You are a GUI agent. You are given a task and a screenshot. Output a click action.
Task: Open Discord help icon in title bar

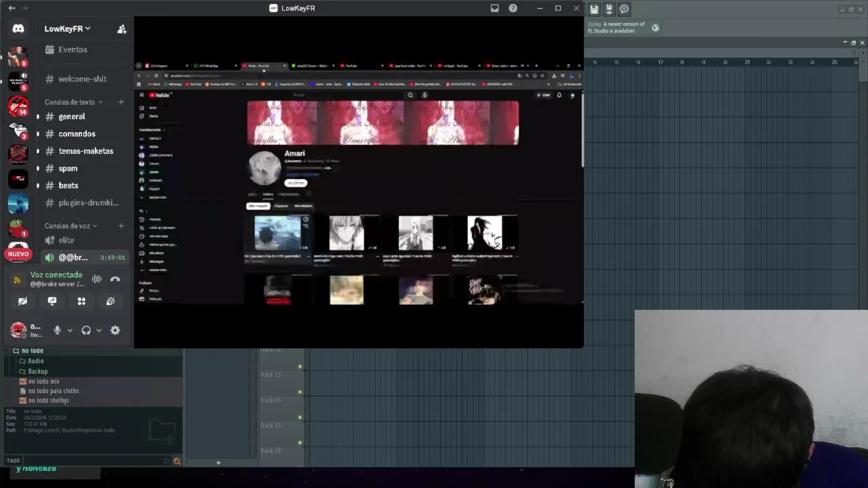click(513, 8)
